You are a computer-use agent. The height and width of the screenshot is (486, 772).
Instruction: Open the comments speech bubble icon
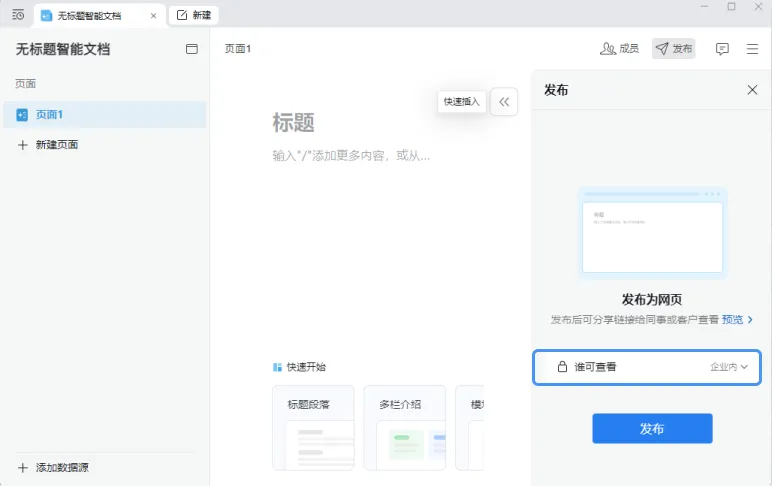coord(722,49)
